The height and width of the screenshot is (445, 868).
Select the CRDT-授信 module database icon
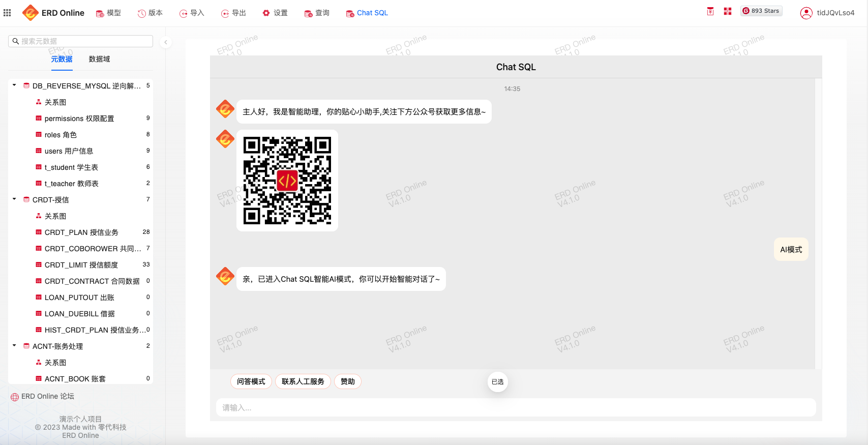click(x=26, y=200)
